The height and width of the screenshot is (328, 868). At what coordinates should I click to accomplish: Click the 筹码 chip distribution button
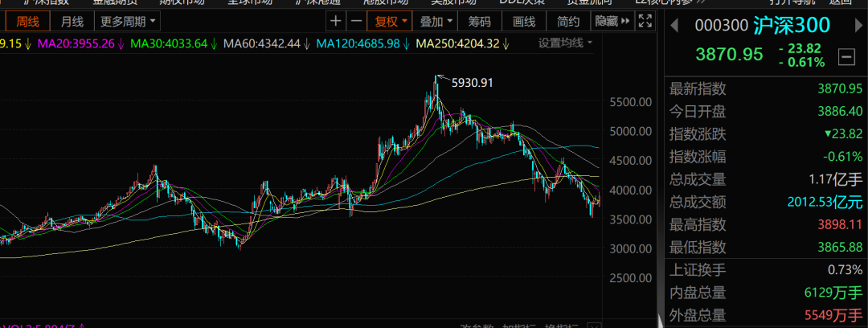click(x=479, y=23)
